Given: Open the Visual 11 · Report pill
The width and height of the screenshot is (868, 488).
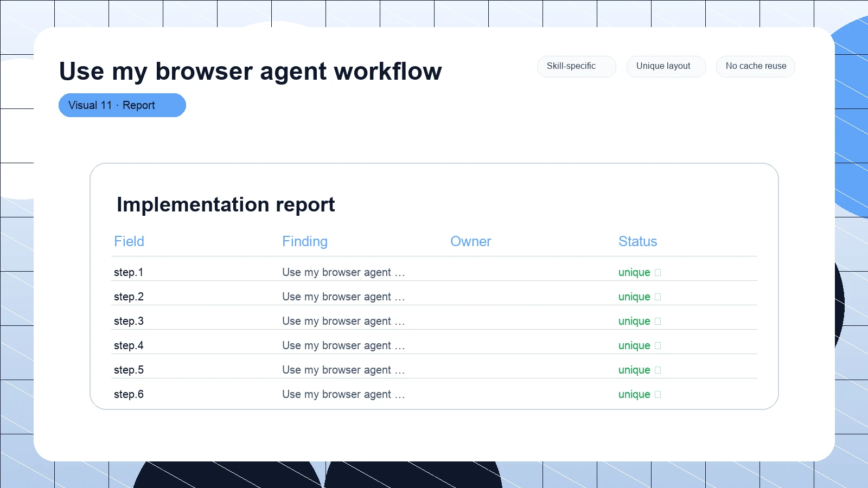Looking at the screenshot, I should pos(122,105).
